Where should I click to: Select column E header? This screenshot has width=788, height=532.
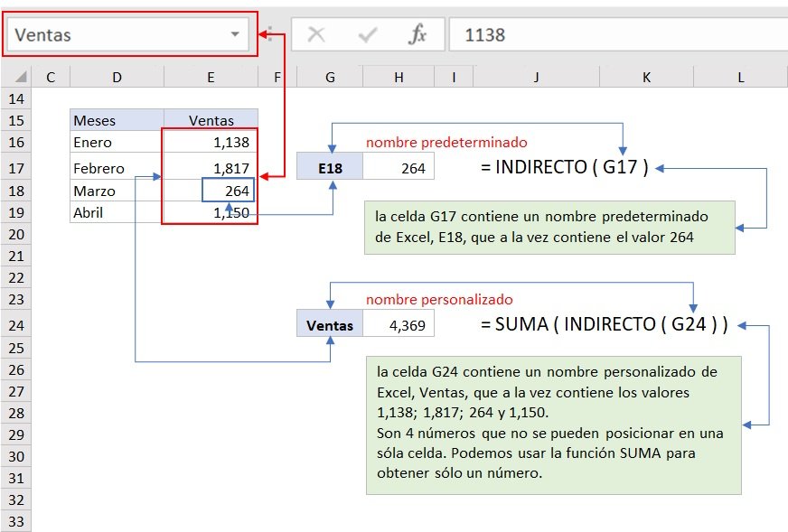(x=211, y=78)
